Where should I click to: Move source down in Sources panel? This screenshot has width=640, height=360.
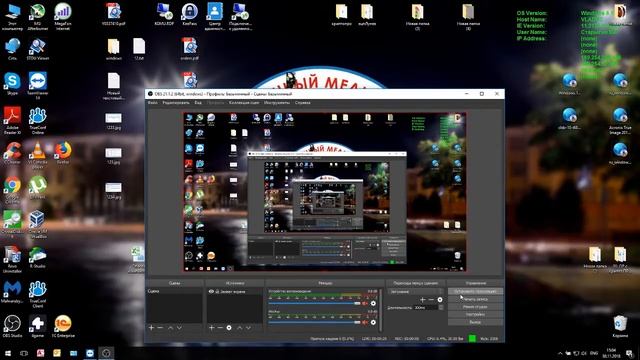[x=248, y=328]
